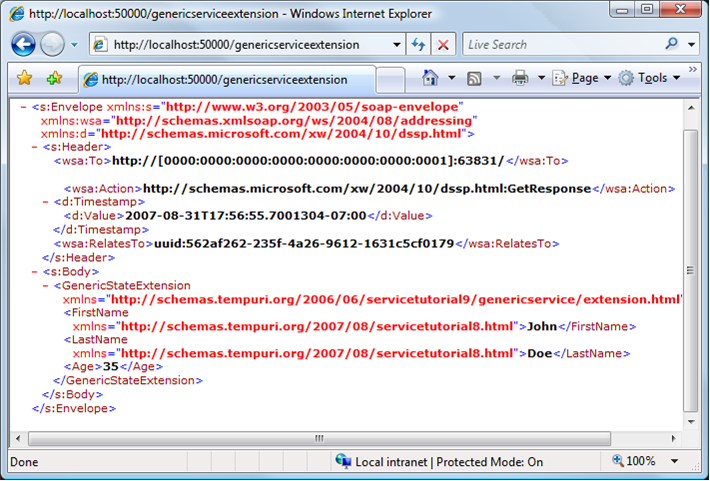Open Favorites Center star icon
This screenshot has width=710, height=481.
(24, 78)
